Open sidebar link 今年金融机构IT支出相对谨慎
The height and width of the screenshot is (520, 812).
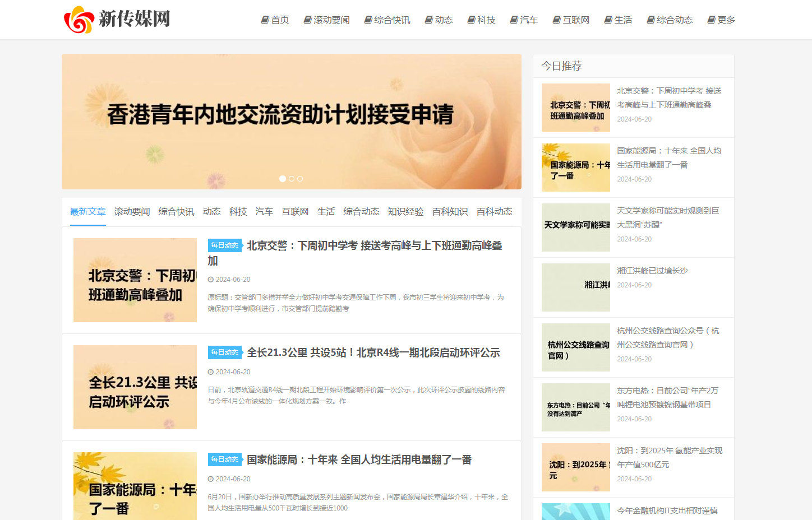(667, 510)
